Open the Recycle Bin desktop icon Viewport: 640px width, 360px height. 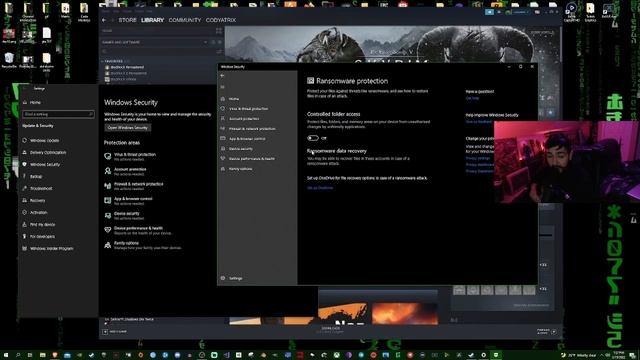[x=9, y=61]
